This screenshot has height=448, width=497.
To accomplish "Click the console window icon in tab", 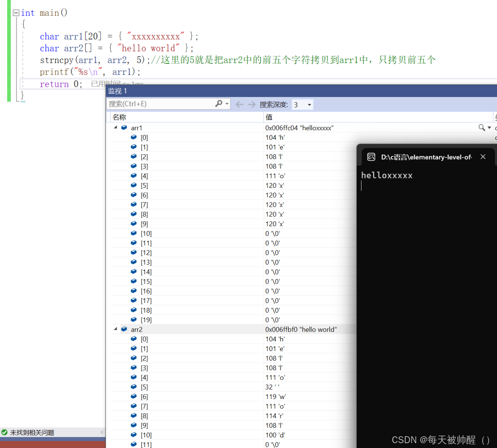I will [371, 157].
